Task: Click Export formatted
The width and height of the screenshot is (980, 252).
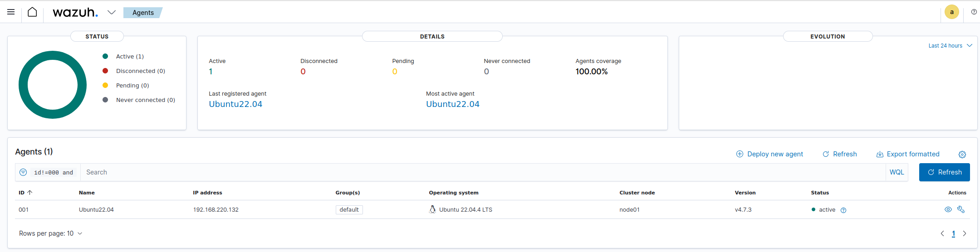Action: click(x=908, y=154)
